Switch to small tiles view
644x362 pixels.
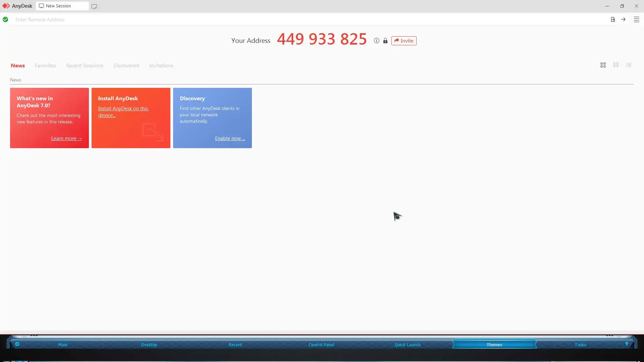pyautogui.click(x=616, y=65)
